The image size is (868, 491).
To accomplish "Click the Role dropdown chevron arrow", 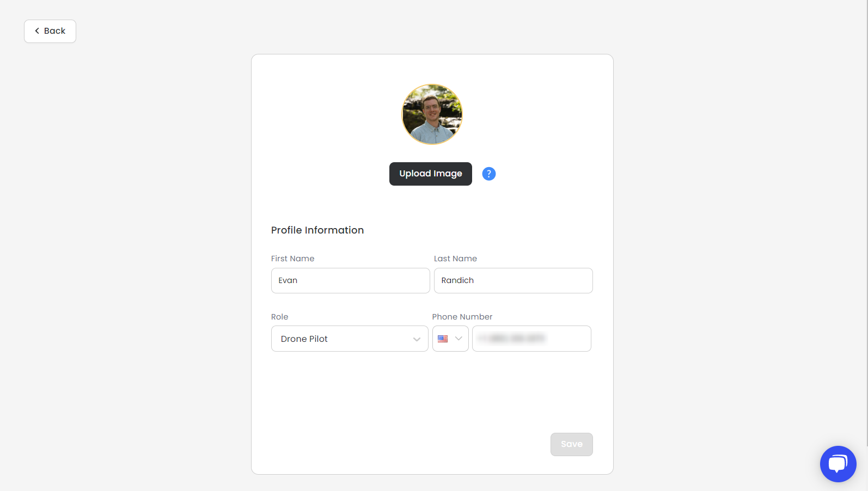I will coord(417,339).
